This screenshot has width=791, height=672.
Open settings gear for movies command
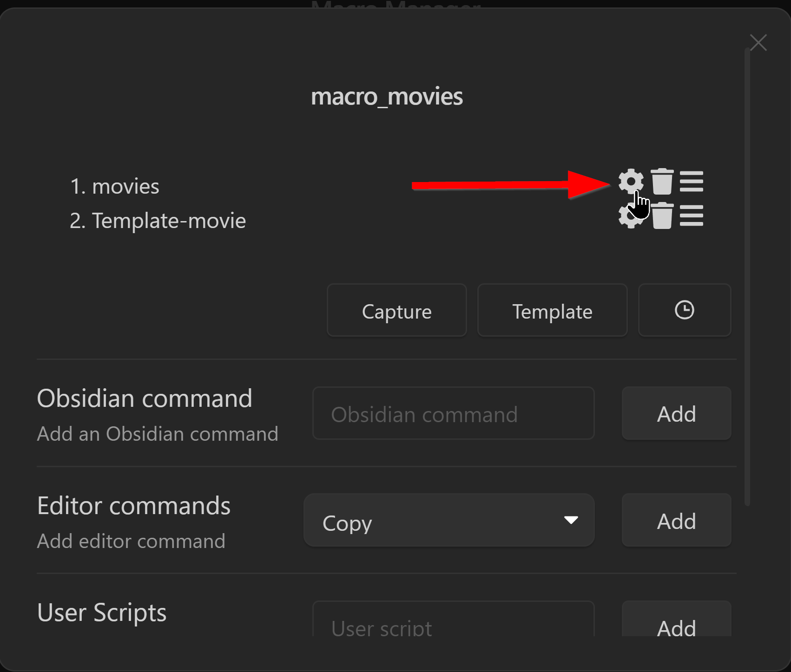[631, 182]
